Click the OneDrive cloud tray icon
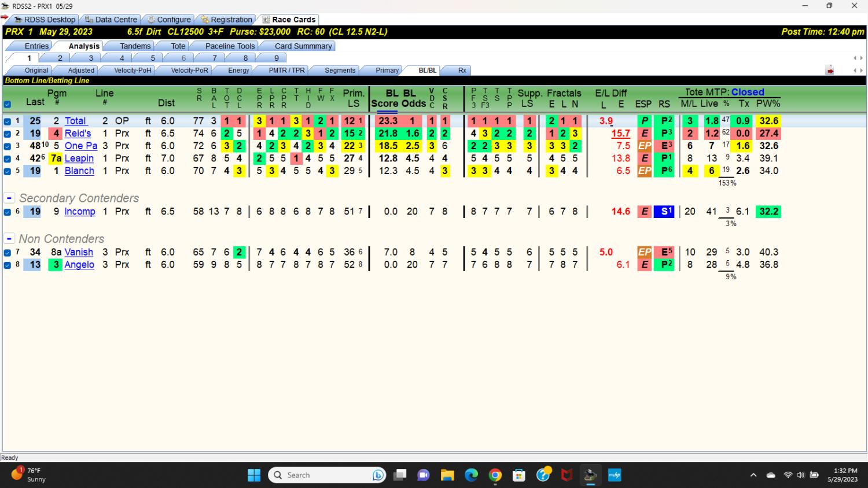The height and width of the screenshot is (488, 868). click(x=771, y=475)
